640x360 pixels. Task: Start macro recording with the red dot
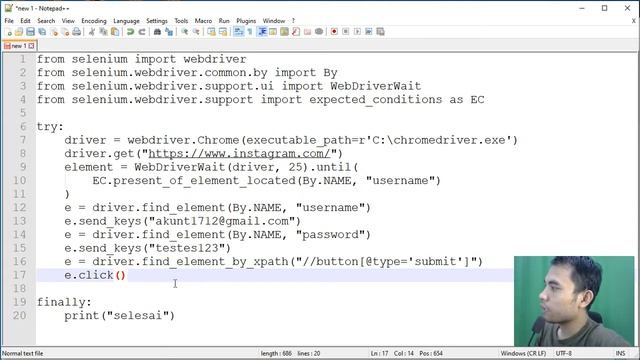334,32
